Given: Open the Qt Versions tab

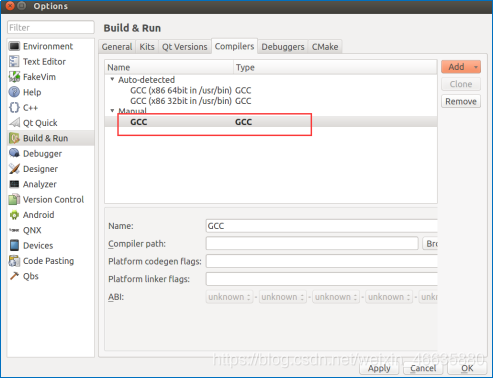Looking at the screenshot, I should point(185,47).
